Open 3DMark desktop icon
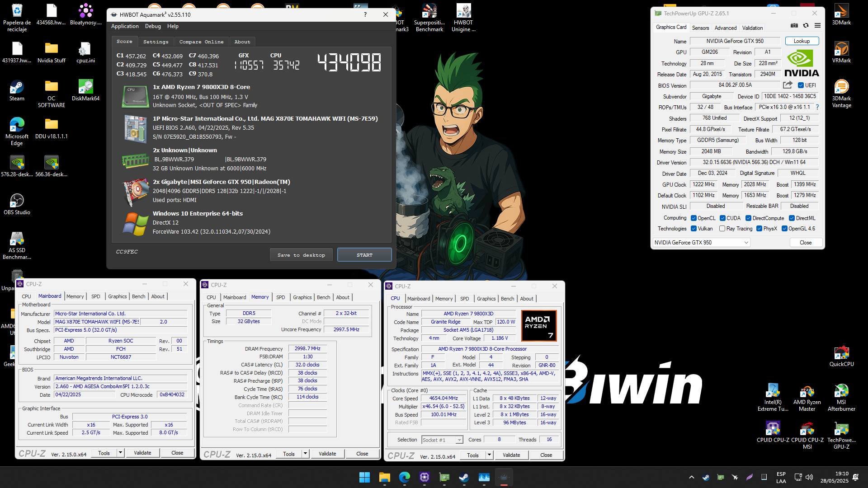Image resolution: width=868 pixels, height=488 pixels. coord(841,14)
